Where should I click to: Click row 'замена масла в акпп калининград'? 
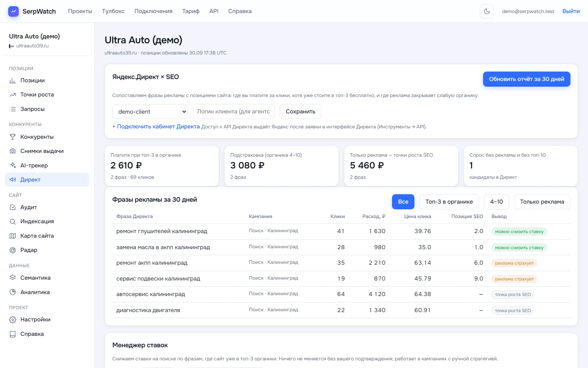pyautogui.click(x=341, y=247)
